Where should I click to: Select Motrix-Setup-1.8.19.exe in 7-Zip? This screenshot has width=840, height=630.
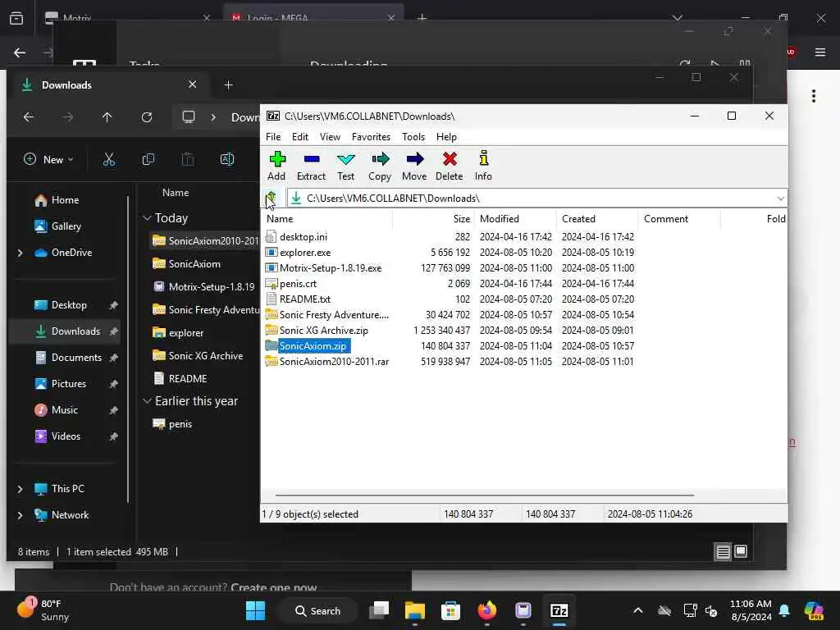[331, 268]
